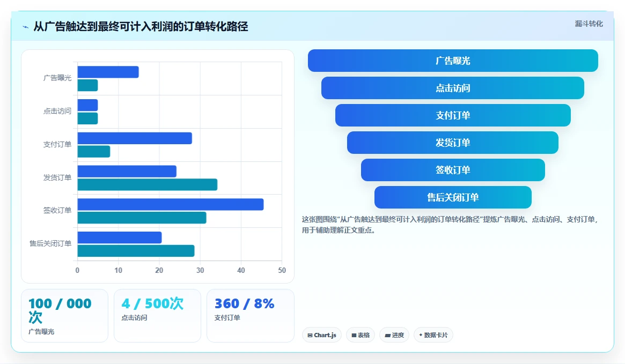Click the x-axis value 40
The width and height of the screenshot is (625, 364).
point(241,270)
